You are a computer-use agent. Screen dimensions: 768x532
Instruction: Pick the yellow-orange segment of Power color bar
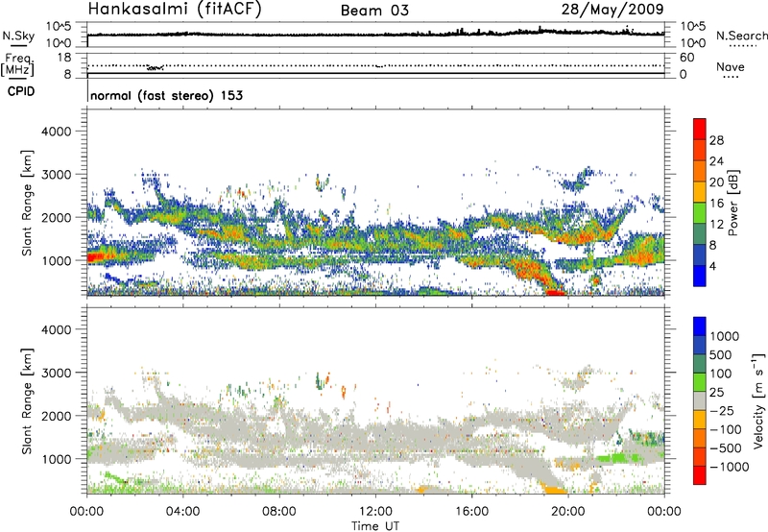tap(700, 191)
